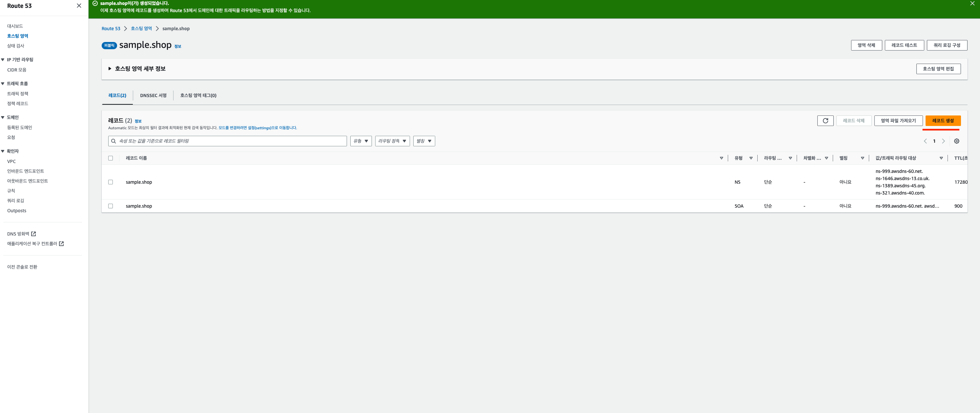Viewport: 980px width, 413px height.
Task: Go to previous page of records
Action: (x=925, y=141)
